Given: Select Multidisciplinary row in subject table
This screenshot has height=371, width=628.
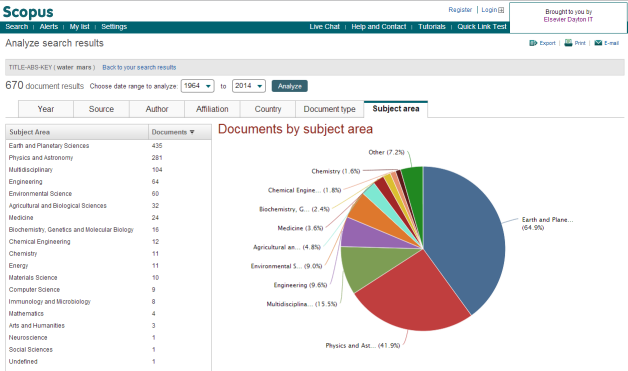Looking at the screenshot, I should click(x=108, y=169).
